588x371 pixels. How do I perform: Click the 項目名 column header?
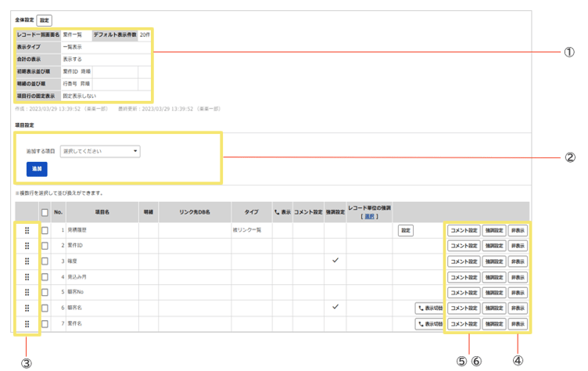pyautogui.click(x=102, y=213)
